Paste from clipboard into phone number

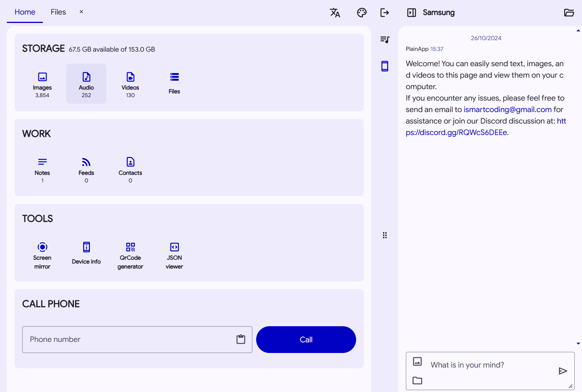click(241, 339)
